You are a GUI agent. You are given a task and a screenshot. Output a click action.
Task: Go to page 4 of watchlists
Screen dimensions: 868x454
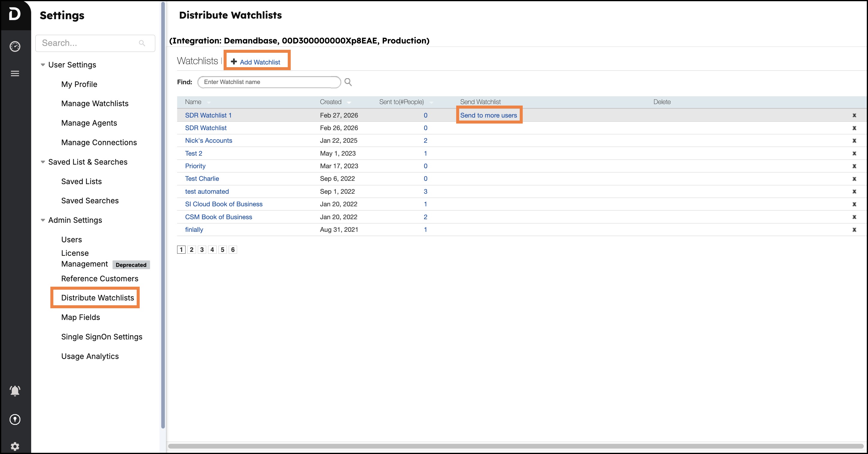[x=212, y=250]
